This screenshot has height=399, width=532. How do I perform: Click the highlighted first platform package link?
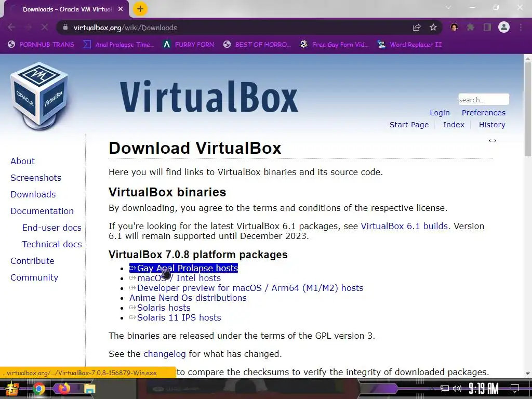(x=183, y=268)
